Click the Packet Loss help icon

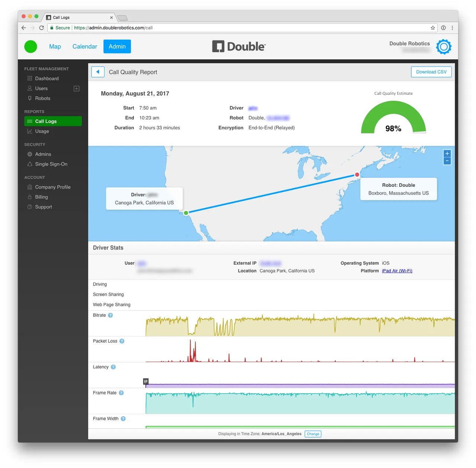tap(122, 341)
